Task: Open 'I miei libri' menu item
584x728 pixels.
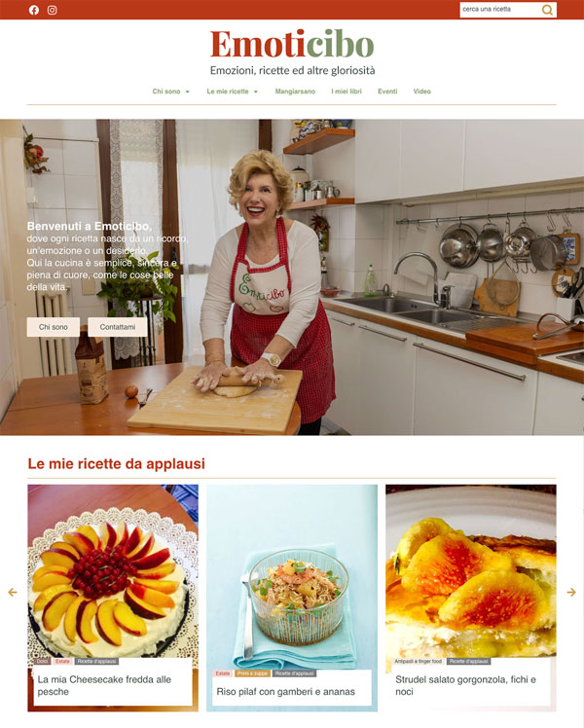Action: 347,91
